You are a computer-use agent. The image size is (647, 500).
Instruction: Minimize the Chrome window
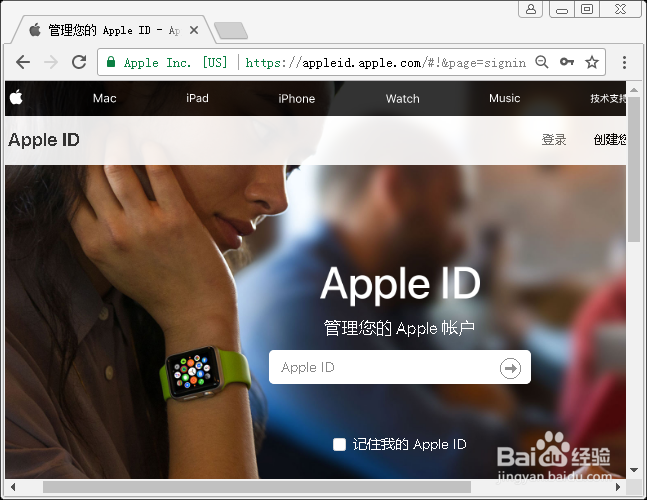(562, 9)
